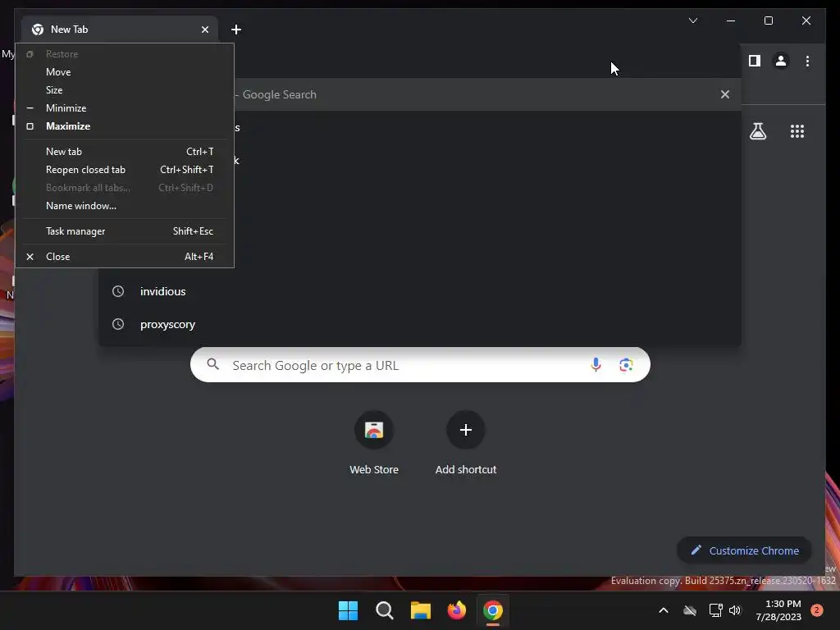Click the OneDrive cloud tray icon
840x630 pixels.
690,610
